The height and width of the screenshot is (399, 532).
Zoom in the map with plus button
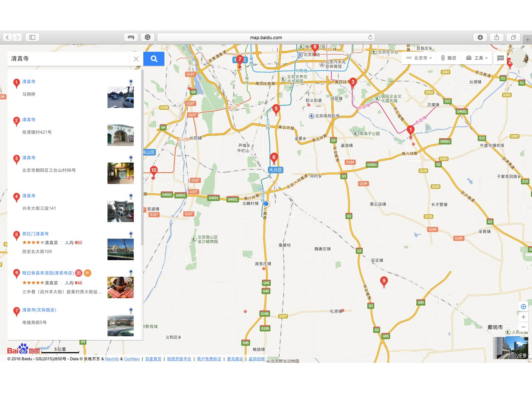(x=523, y=317)
